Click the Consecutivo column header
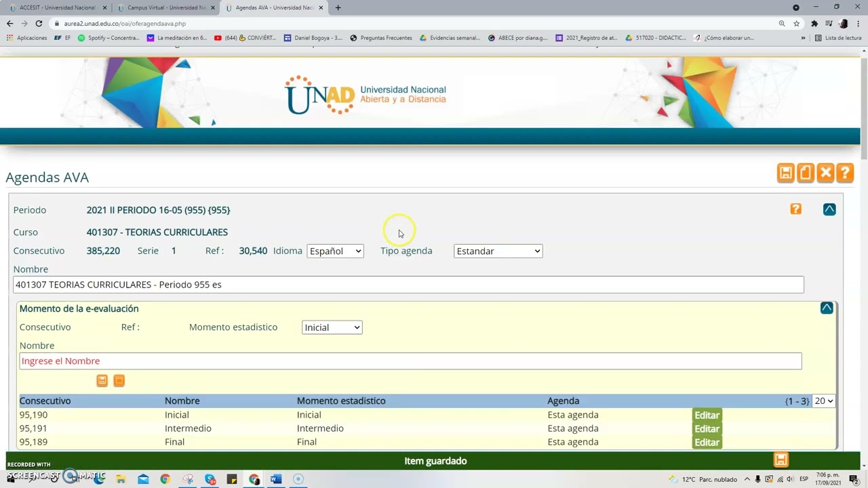The height and width of the screenshot is (488, 868). (45, 401)
